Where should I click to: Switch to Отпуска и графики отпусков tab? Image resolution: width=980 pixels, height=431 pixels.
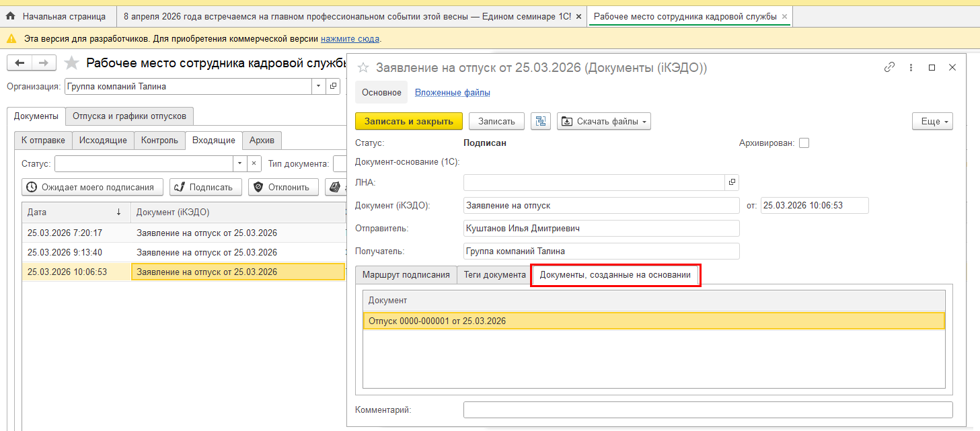(129, 116)
